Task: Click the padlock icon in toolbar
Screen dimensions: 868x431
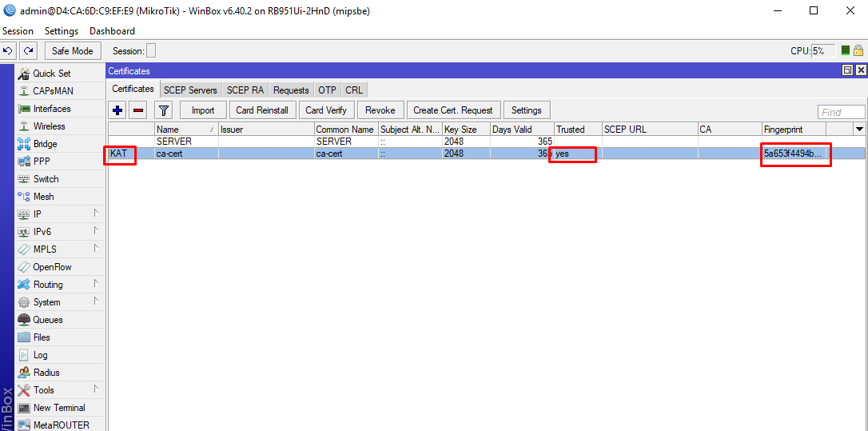Action: (x=858, y=51)
